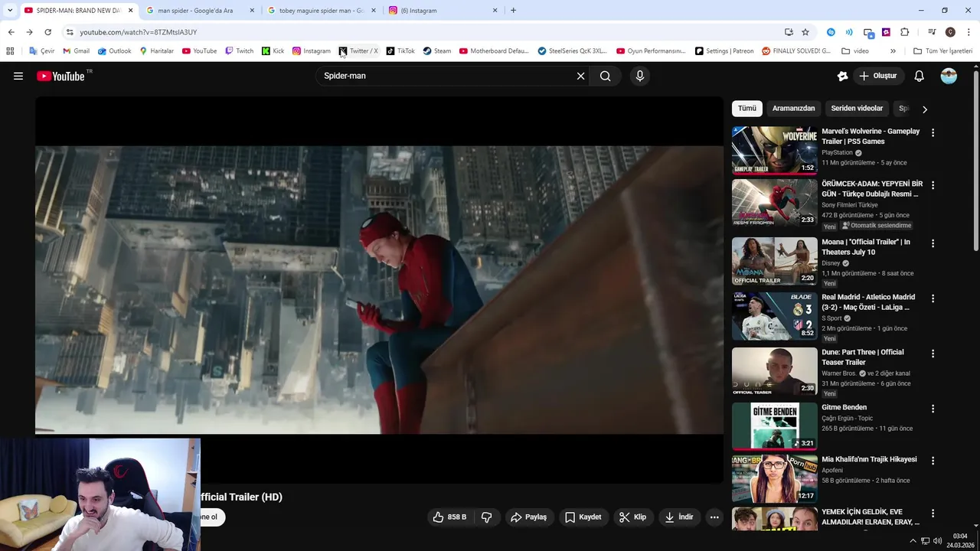Open the Steam bookmark
The width and height of the screenshot is (980, 551).
pos(436,51)
